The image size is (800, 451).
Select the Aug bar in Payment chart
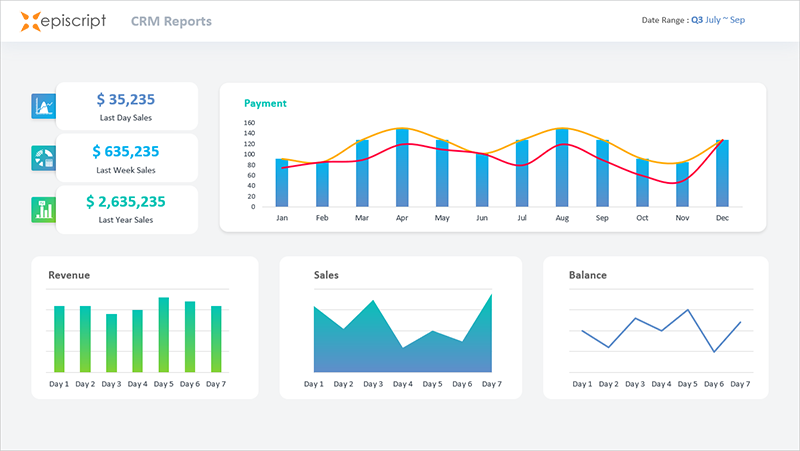[562, 167]
